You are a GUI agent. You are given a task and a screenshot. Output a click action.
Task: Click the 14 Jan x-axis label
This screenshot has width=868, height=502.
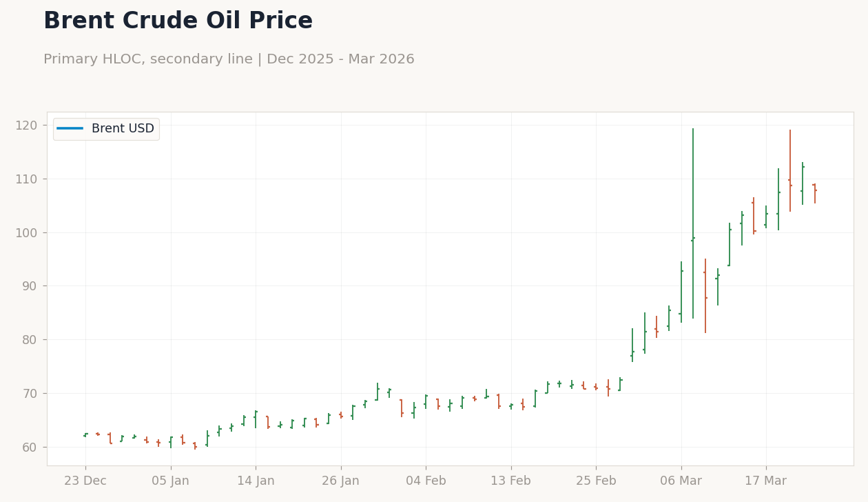pos(256,481)
